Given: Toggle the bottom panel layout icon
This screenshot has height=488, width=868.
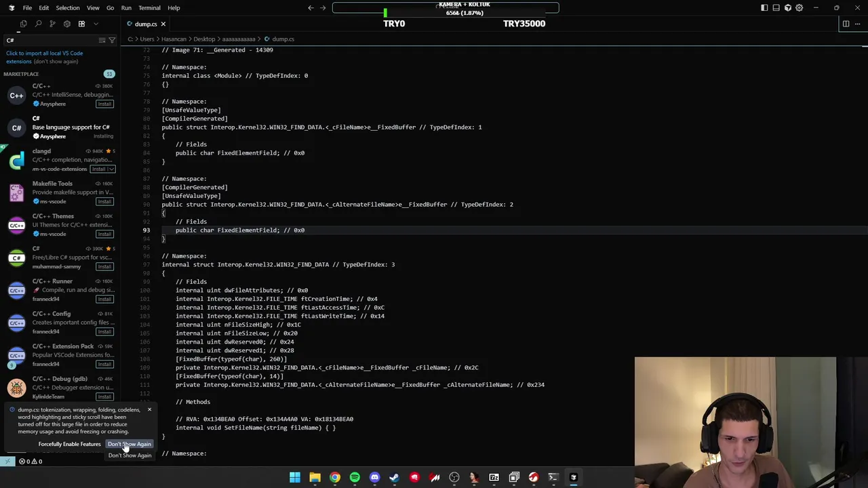Looking at the screenshot, I should [x=776, y=7].
